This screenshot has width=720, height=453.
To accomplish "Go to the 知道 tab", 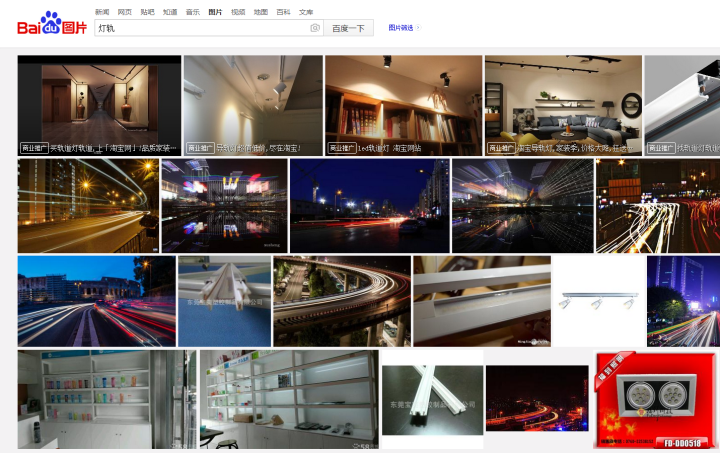I will coord(170,12).
